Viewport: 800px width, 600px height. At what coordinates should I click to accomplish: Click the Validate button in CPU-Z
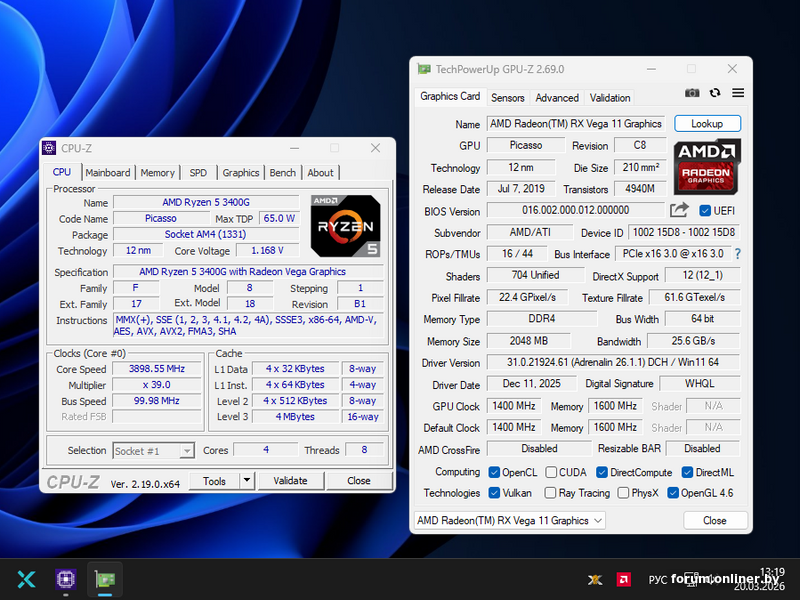pyautogui.click(x=290, y=480)
